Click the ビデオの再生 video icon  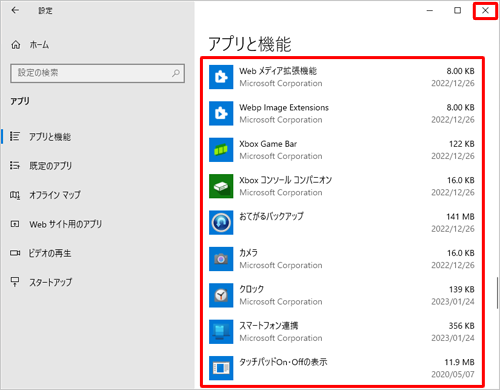click(15, 253)
